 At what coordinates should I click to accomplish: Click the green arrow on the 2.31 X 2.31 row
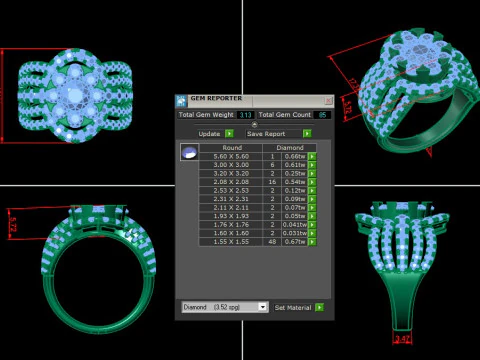pyautogui.click(x=312, y=199)
